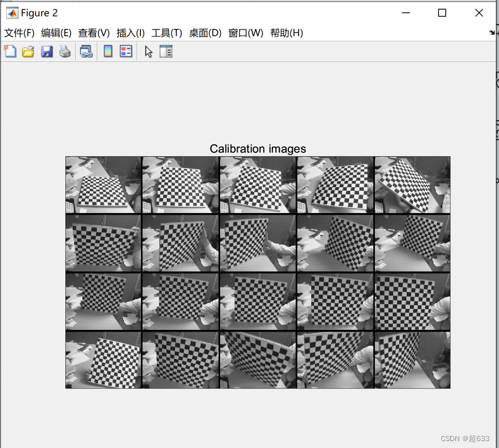This screenshot has height=448, width=499.
Task: Open the 帮助(H) menu
Action: (x=286, y=33)
